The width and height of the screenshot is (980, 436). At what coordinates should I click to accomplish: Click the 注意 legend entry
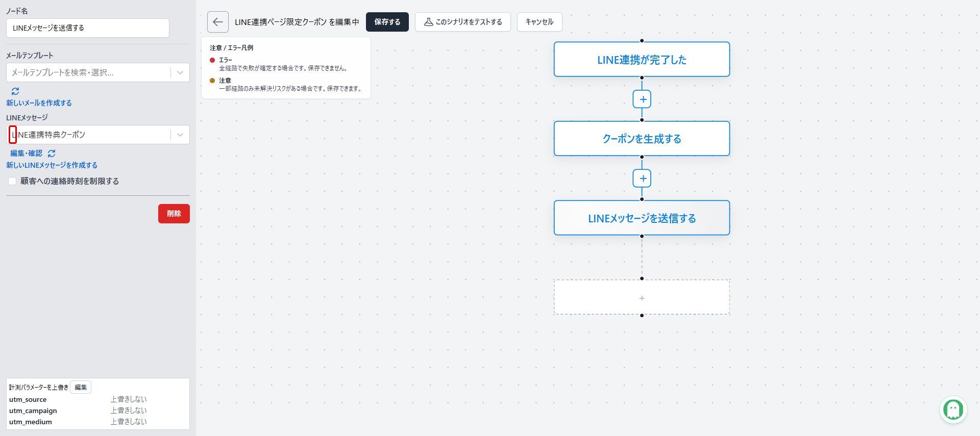pyautogui.click(x=286, y=84)
